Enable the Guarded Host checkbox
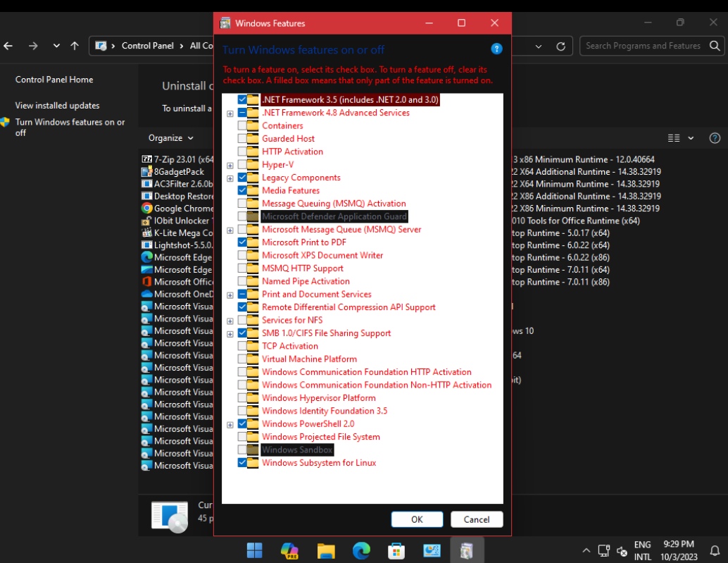Image resolution: width=728 pixels, height=563 pixels. (242, 138)
